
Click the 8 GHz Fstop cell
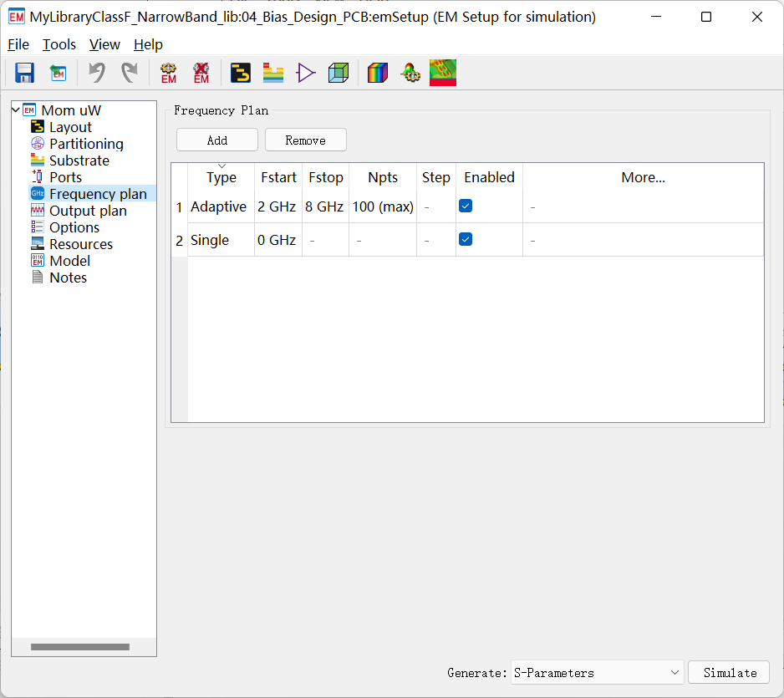[x=325, y=206]
